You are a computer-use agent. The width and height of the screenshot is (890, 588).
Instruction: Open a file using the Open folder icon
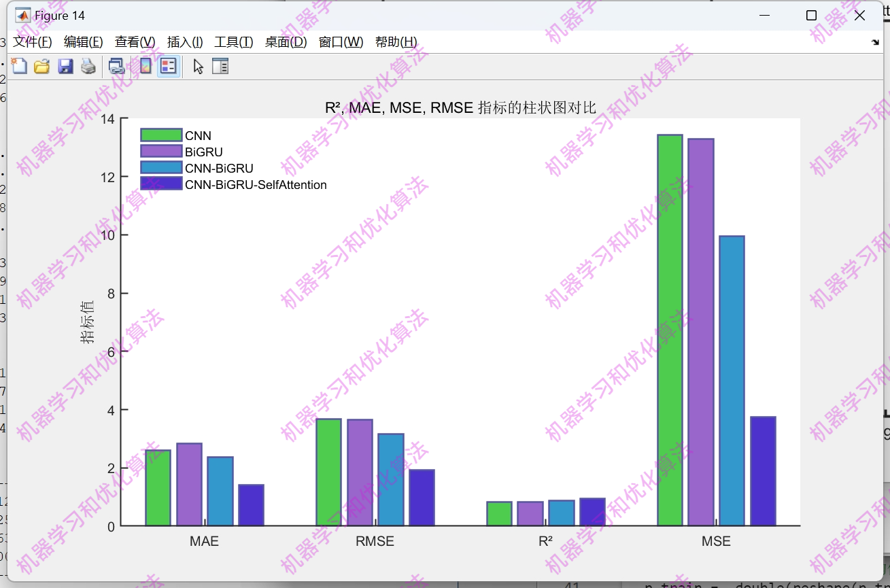[x=41, y=66]
